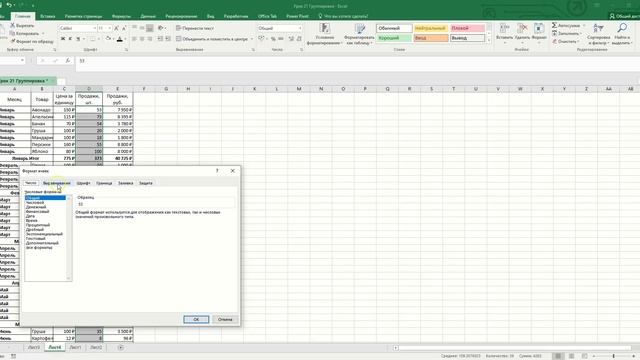This screenshot has width=640, height=360.
Task: Open the Clear (Очистить) dropdown
Action: pyautogui.click(x=565, y=41)
